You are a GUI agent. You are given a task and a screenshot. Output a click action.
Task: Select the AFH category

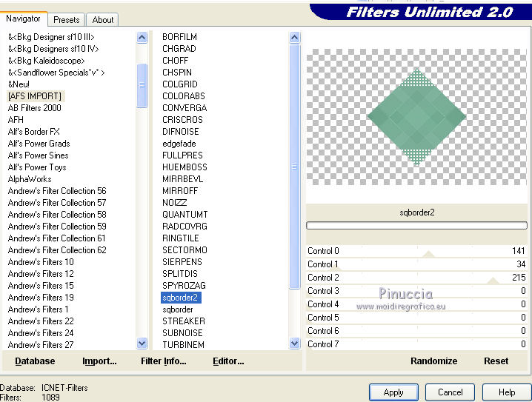pyautogui.click(x=16, y=120)
